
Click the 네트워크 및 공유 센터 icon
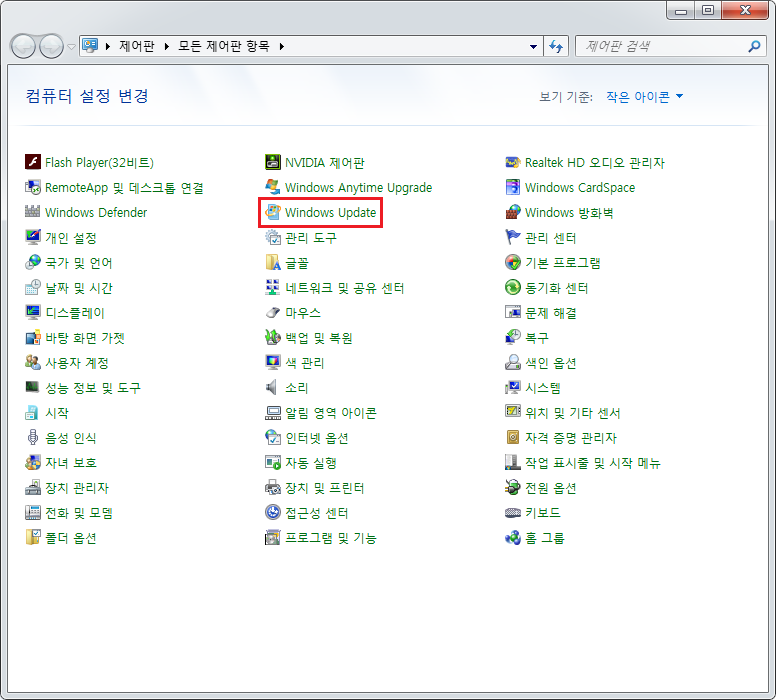coord(273,287)
